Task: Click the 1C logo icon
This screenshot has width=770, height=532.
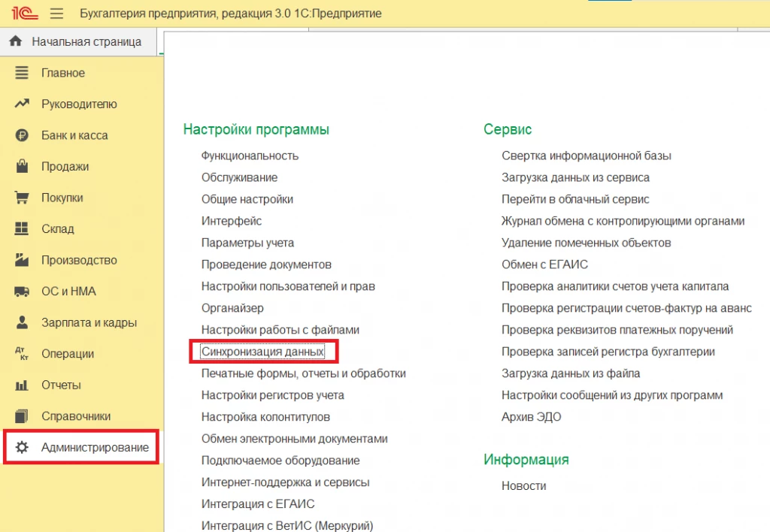Action: 25,13
